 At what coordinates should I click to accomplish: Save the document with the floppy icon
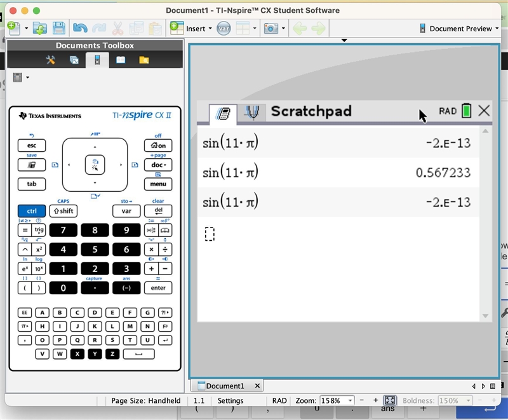coord(58,29)
